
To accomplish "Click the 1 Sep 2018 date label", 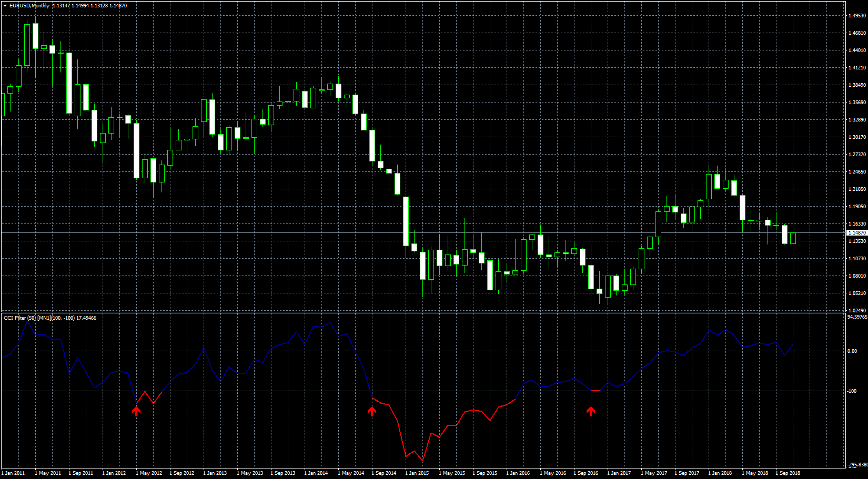I will [x=788, y=473].
